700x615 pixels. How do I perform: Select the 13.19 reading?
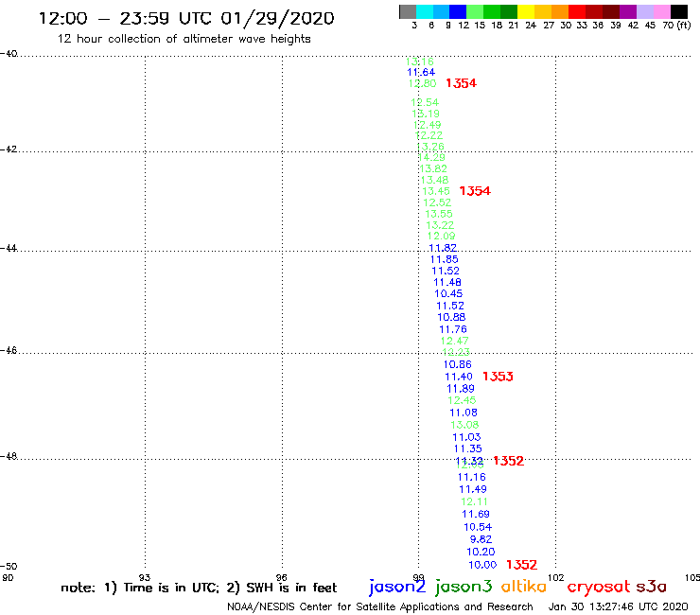[x=426, y=114]
